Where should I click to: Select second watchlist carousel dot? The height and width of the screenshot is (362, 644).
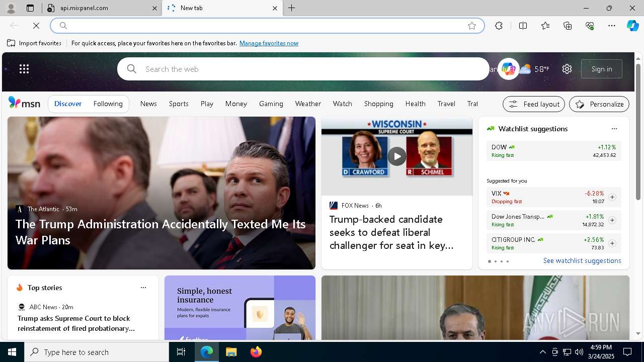(x=495, y=261)
